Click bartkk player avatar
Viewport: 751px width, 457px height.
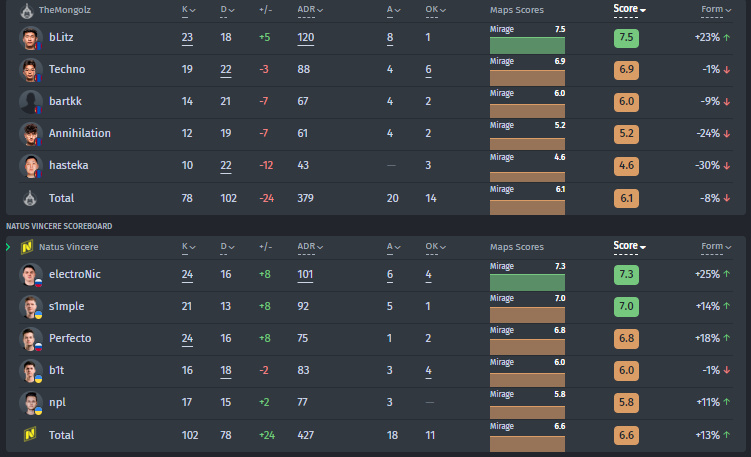point(30,102)
